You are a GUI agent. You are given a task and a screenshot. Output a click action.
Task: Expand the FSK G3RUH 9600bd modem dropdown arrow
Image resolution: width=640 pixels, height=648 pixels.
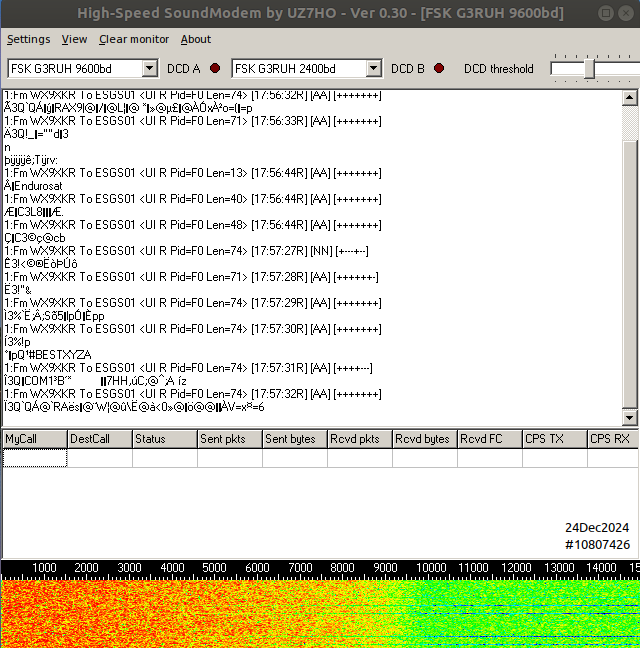pos(150,68)
